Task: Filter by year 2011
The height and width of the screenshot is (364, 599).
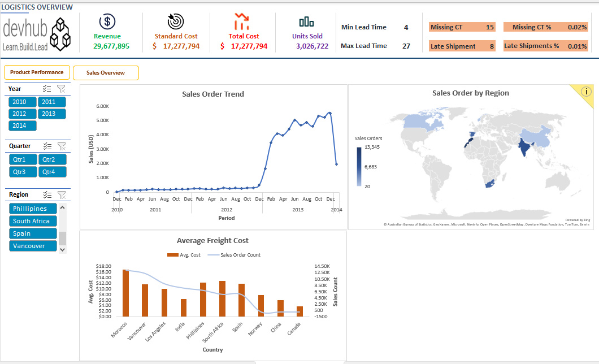Action: coord(52,102)
